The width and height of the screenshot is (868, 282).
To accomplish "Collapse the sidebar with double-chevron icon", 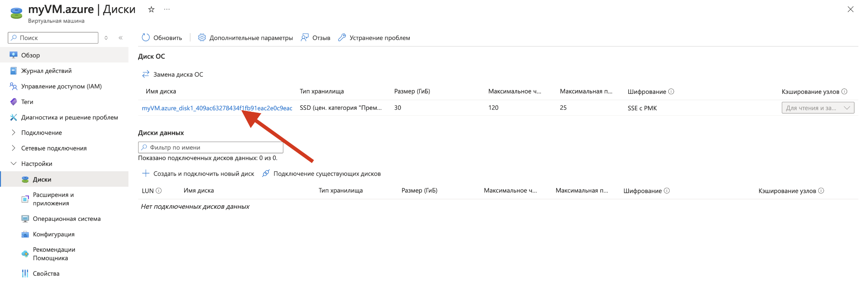I will [121, 38].
